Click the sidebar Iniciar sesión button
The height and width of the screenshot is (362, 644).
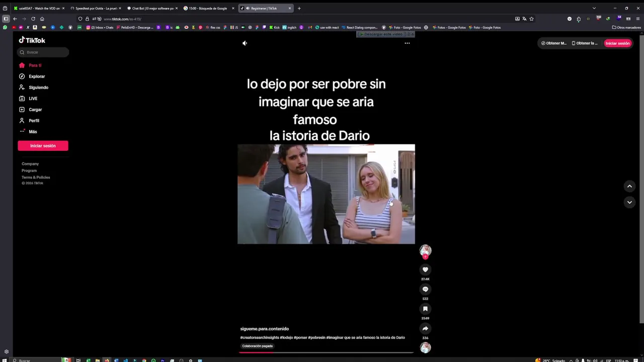point(43,146)
